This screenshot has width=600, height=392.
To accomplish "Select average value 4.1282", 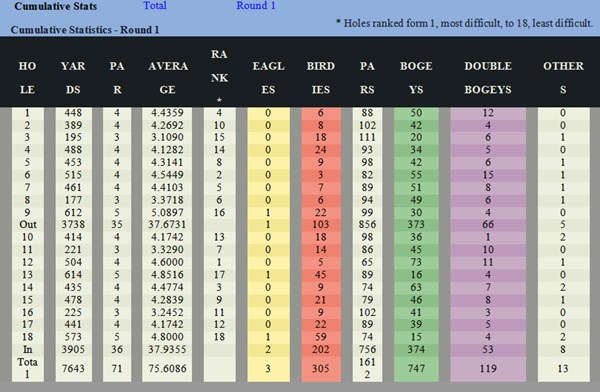I will click(x=167, y=150).
